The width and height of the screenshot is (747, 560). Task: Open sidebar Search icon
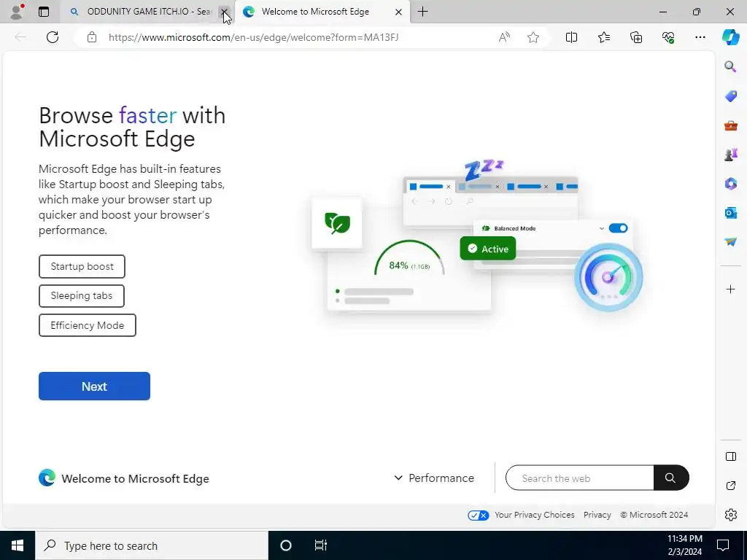coord(730,66)
